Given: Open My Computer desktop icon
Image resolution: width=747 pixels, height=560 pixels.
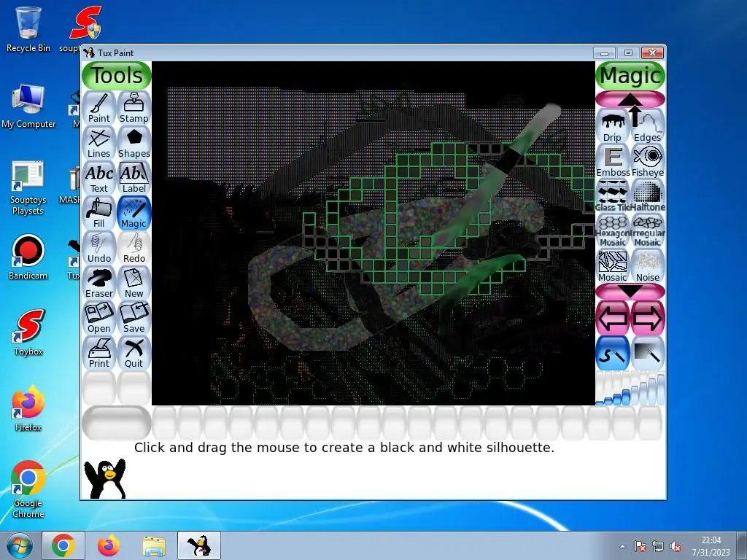Looking at the screenshot, I should (28, 106).
